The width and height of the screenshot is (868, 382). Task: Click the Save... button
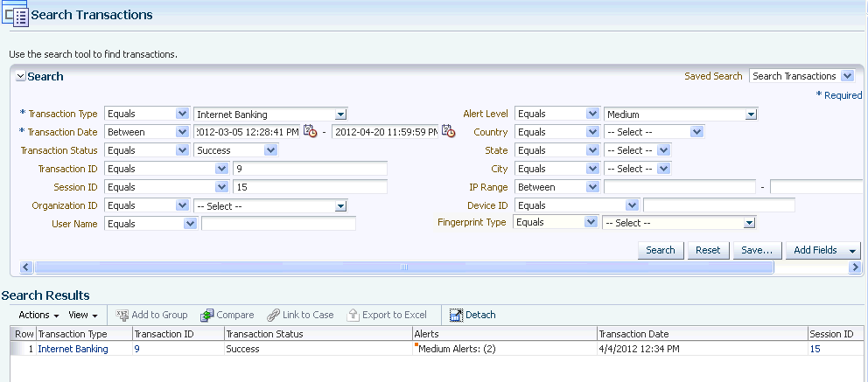click(x=757, y=250)
